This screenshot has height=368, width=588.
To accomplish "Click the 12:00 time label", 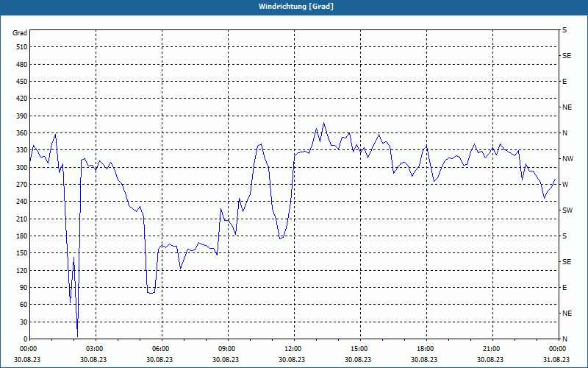I will (x=294, y=349).
